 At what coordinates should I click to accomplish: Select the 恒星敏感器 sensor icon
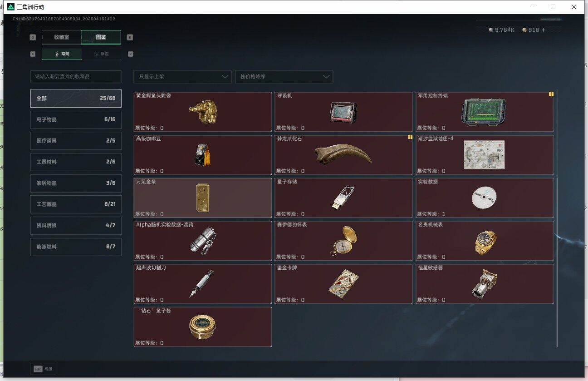click(484, 284)
